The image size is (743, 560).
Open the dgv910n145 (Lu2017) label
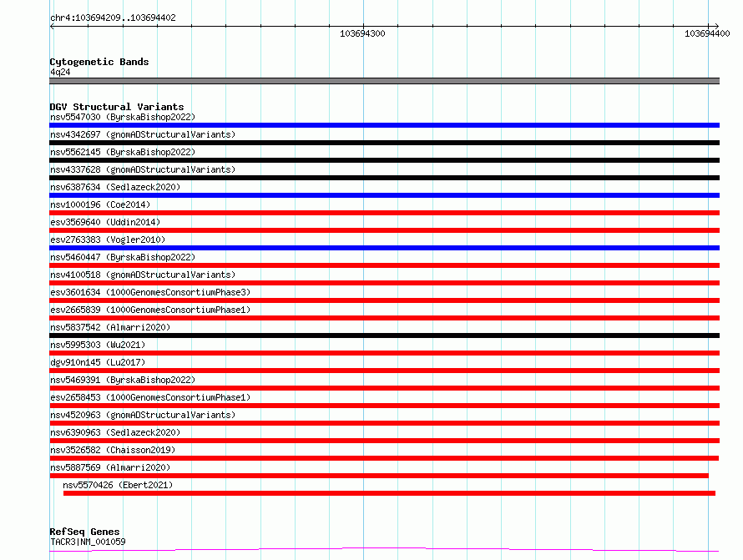tap(98, 362)
